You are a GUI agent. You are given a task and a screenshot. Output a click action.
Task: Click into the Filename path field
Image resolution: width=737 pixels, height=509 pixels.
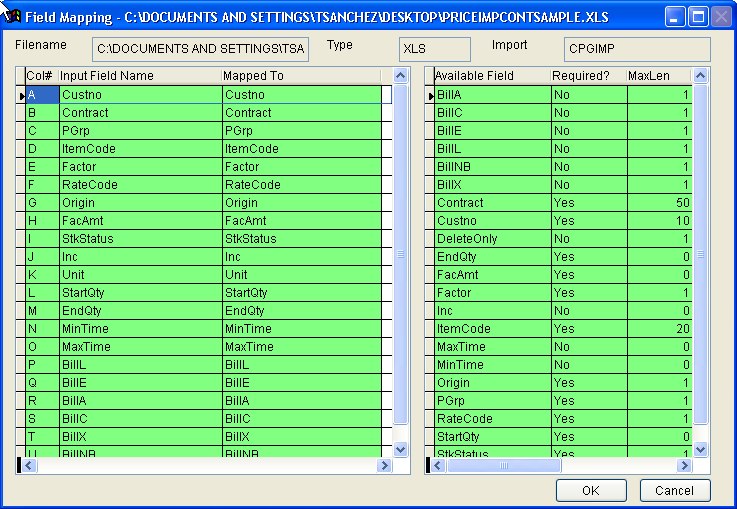(200, 49)
